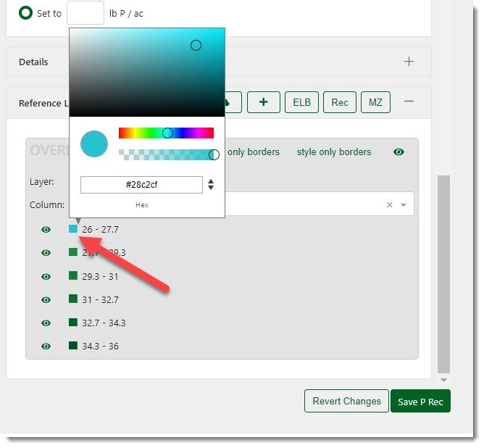Clear the Column selection with the X icon
The height and width of the screenshot is (448, 484).
pos(390,205)
